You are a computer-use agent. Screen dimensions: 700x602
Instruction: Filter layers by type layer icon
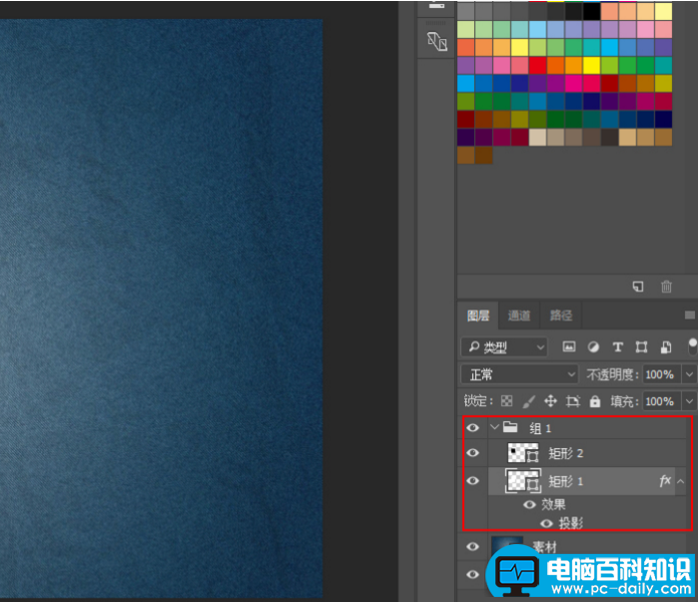tap(618, 346)
